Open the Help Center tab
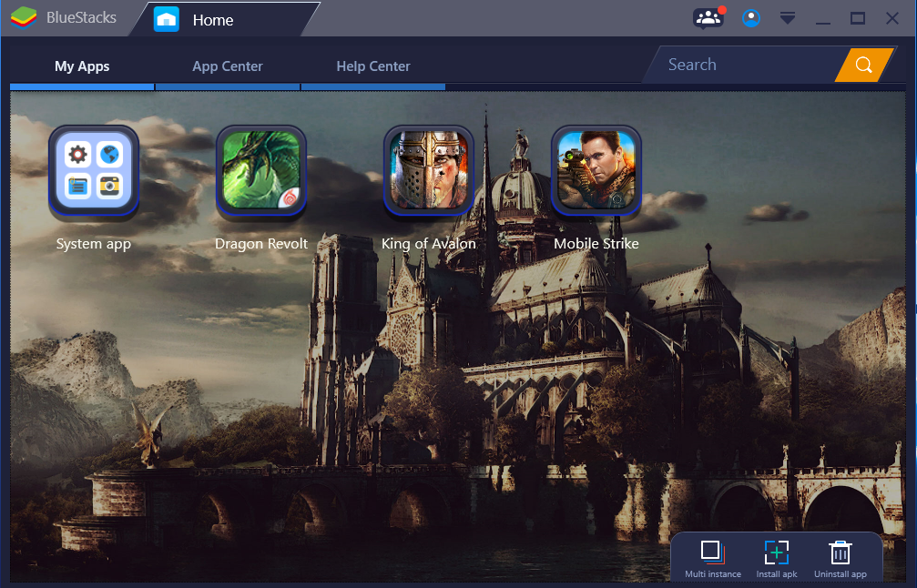Image resolution: width=917 pixels, height=588 pixels. (373, 66)
